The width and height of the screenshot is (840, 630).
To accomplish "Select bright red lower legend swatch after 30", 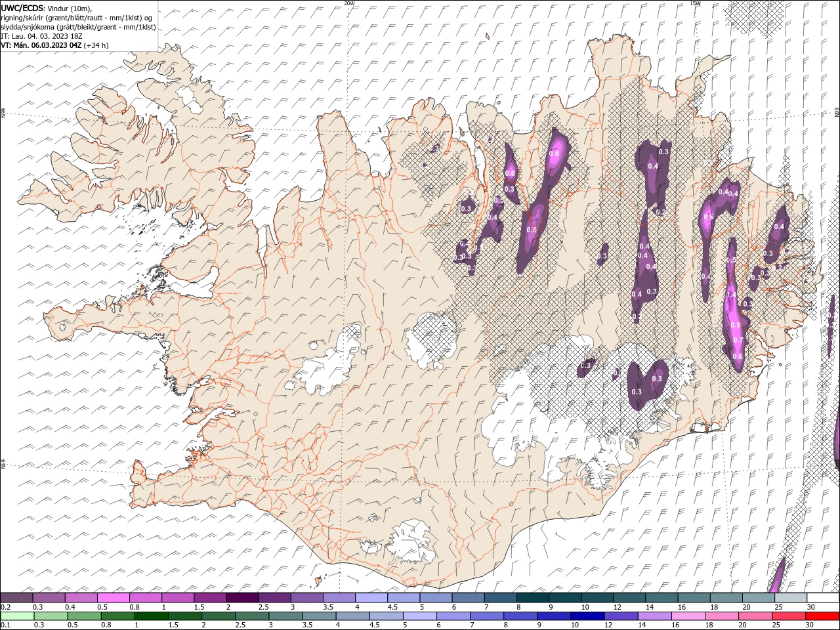I will [x=822, y=616].
